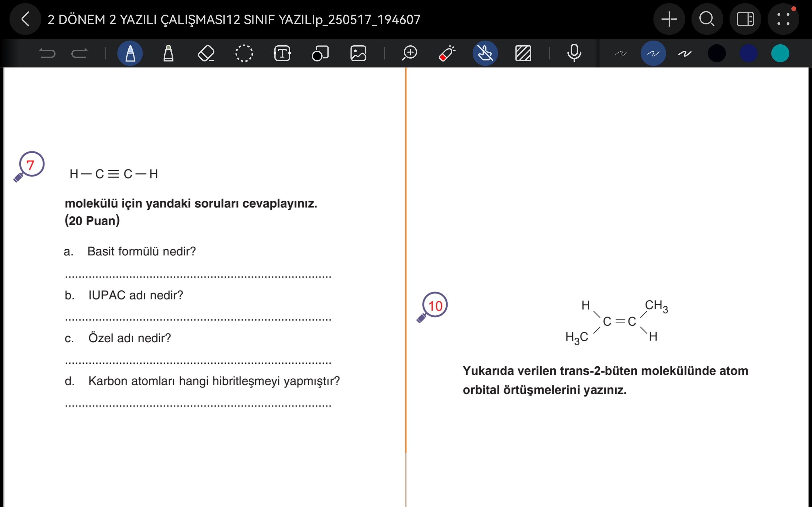
Task: Go back with the arrow button
Action: 25,19
